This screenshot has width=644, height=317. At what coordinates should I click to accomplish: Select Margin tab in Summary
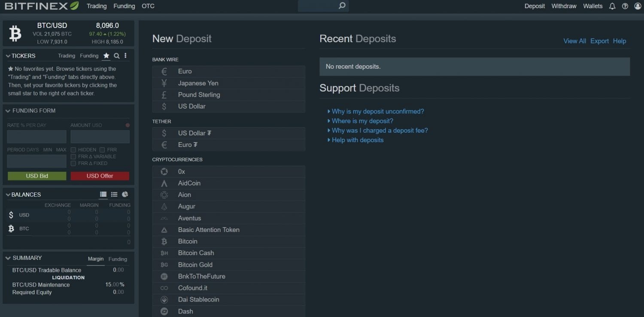click(x=96, y=259)
